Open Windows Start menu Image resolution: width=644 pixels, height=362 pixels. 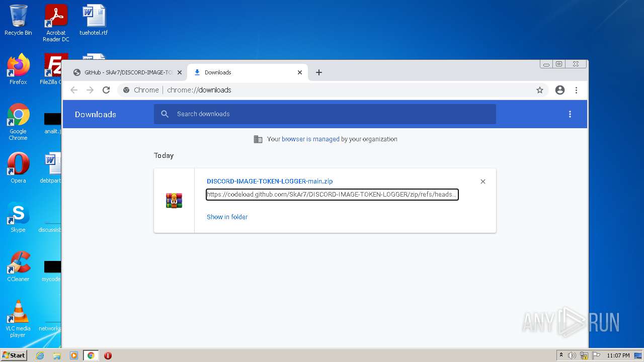click(x=14, y=355)
